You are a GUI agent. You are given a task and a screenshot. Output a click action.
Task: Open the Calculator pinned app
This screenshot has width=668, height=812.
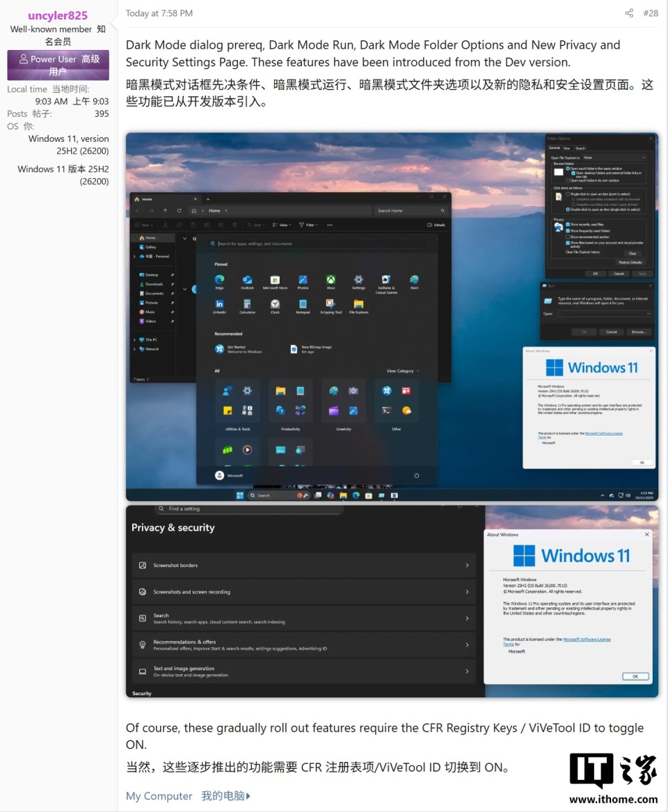(x=247, y=304)
